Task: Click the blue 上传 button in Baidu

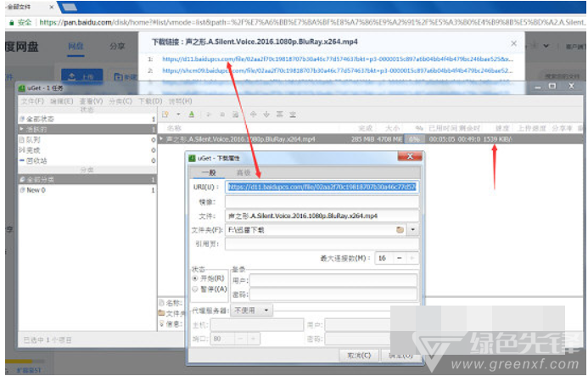Action: [81, 76]
